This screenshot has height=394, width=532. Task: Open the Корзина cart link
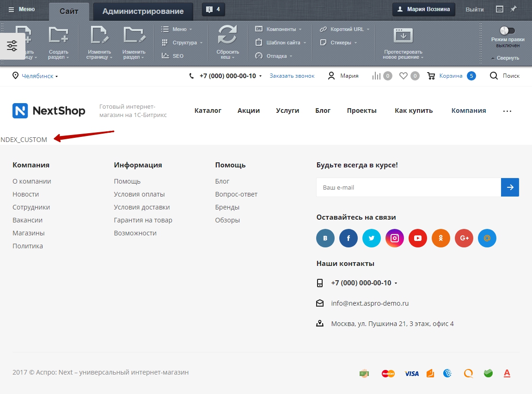point(451,76)
